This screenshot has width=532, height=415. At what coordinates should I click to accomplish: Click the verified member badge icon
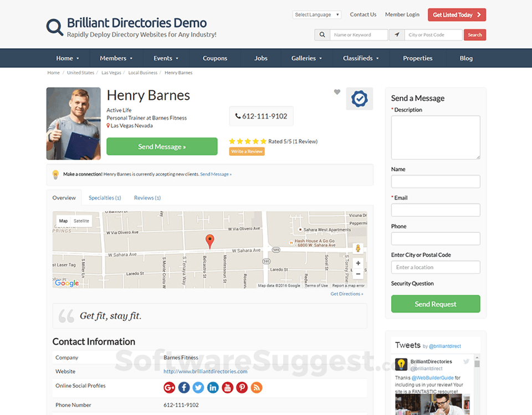[x=359, y=99]
